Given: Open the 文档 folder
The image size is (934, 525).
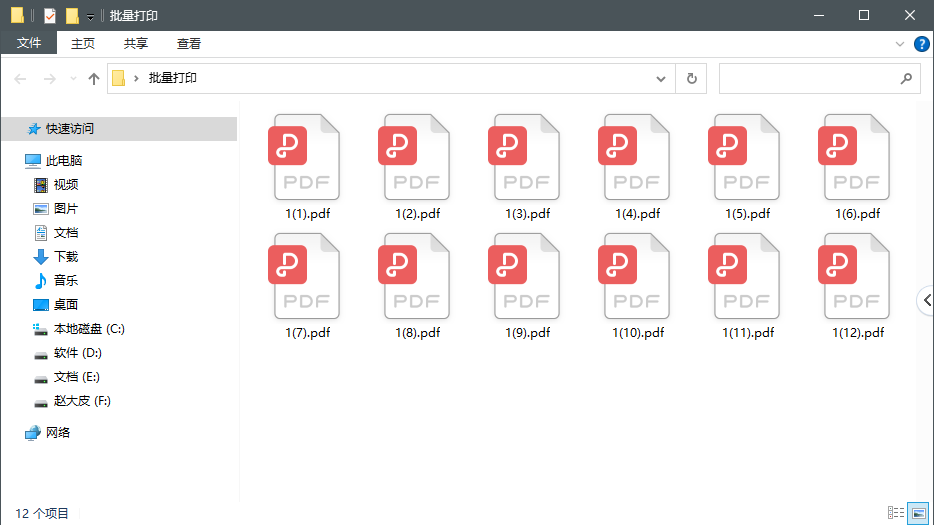Looking at the screenshot, I should pyautogui.click(x=66, y=232).
